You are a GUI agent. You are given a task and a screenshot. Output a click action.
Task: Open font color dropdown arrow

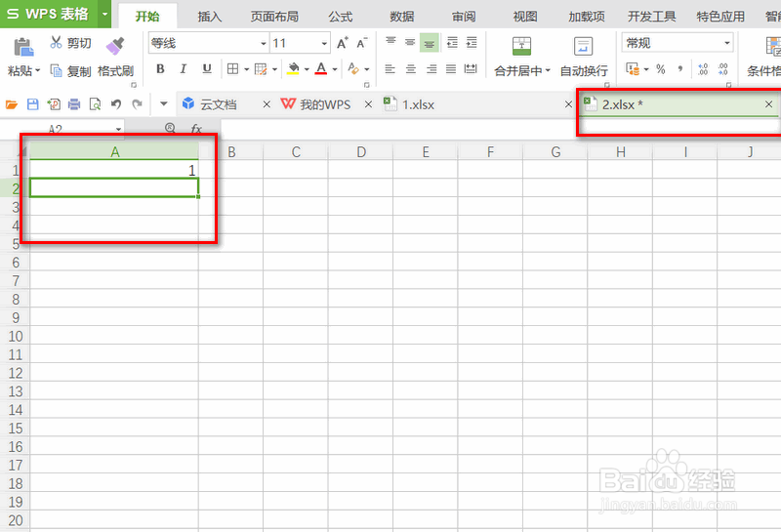pyautogui.click(x=335, y=69)
